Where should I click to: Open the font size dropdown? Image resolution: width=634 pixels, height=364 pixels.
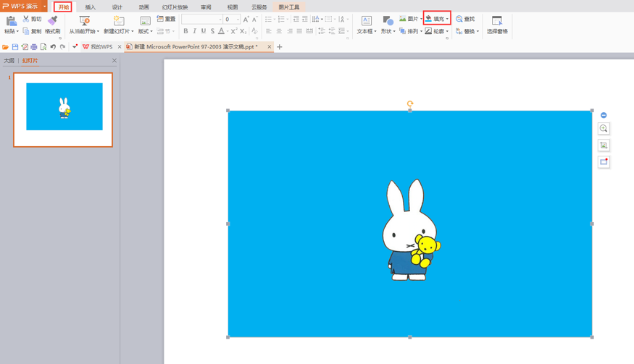[x=238, y=19]
